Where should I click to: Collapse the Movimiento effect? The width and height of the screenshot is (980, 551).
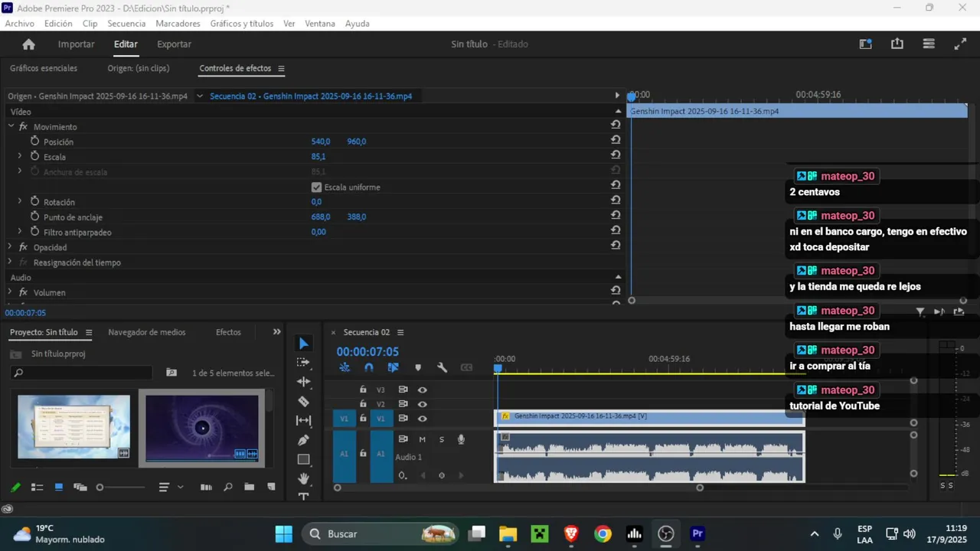pos(10,126)
